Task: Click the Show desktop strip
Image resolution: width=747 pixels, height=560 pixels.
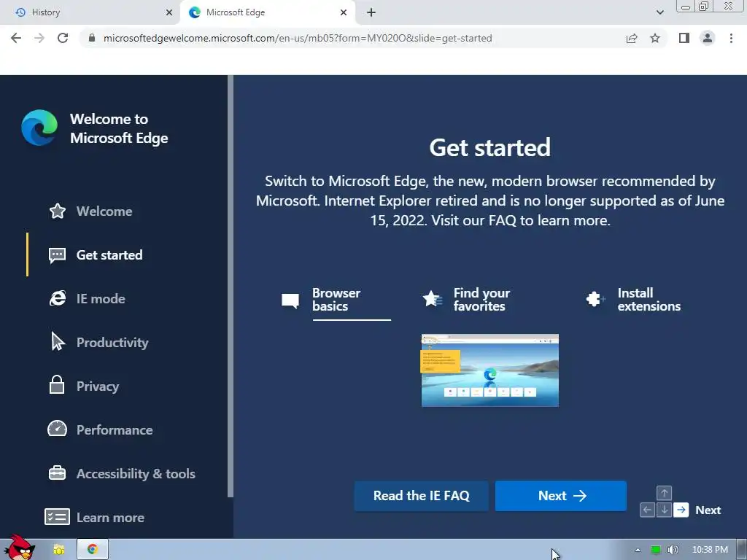Action: pyautogui.click(x=742, y=550)
